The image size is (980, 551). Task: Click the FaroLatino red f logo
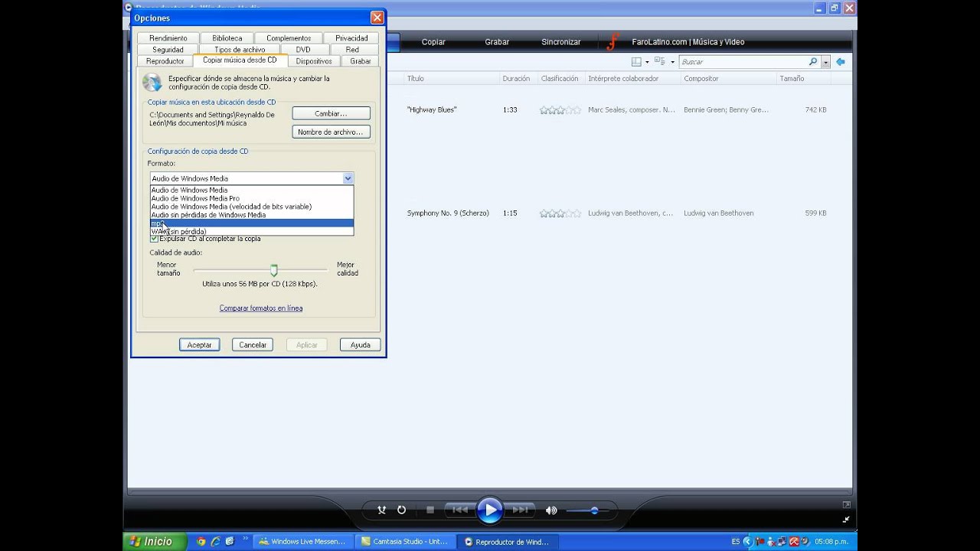[x=612, y=42]
